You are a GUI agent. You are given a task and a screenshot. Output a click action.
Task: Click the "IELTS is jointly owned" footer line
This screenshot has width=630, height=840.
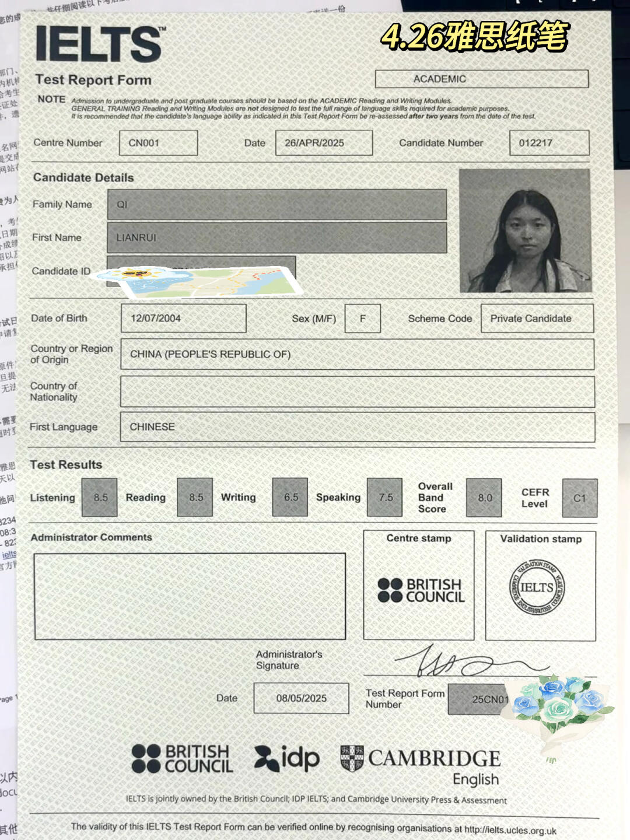[x=316, y=799]
